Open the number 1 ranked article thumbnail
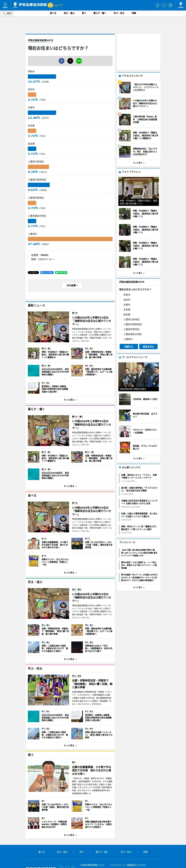 coord(125,88)
